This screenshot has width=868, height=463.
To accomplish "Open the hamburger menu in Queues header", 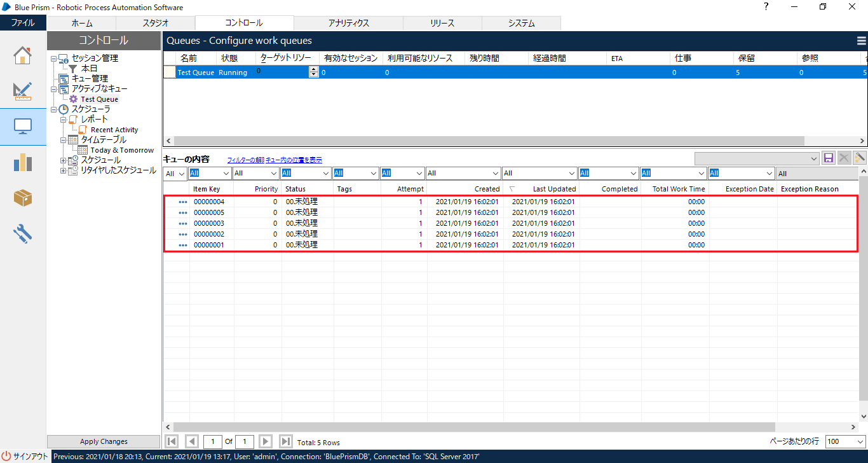I will click(x=862, y=41).
